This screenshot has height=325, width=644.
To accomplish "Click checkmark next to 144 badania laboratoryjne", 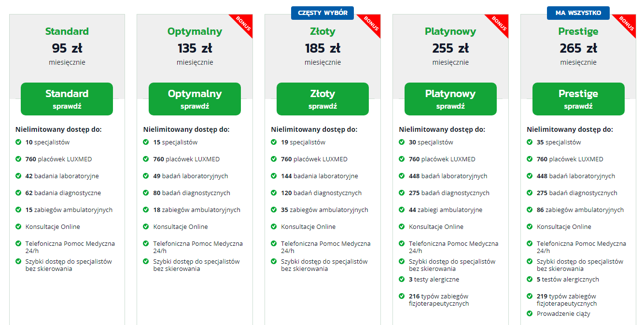I will pos(274,176).
